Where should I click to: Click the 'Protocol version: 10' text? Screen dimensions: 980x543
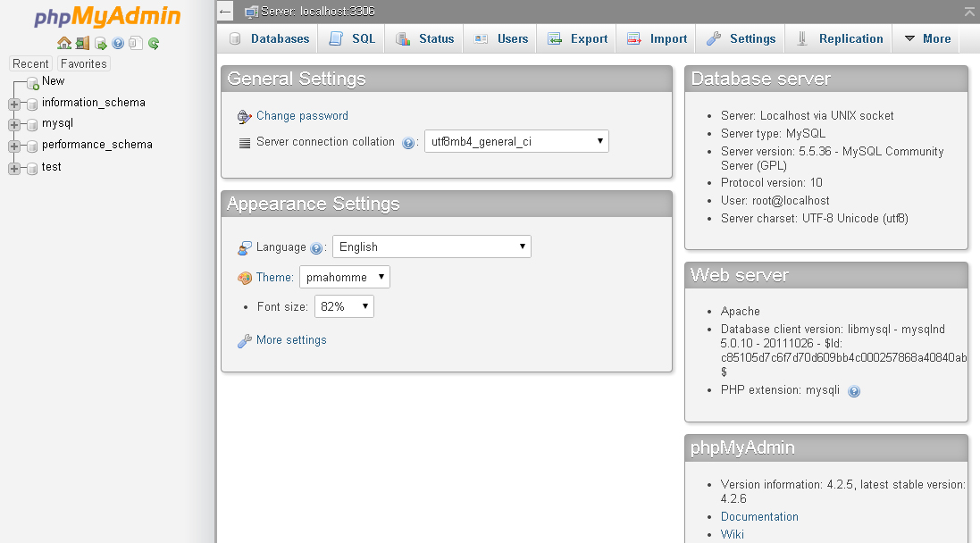click(771, 182)
